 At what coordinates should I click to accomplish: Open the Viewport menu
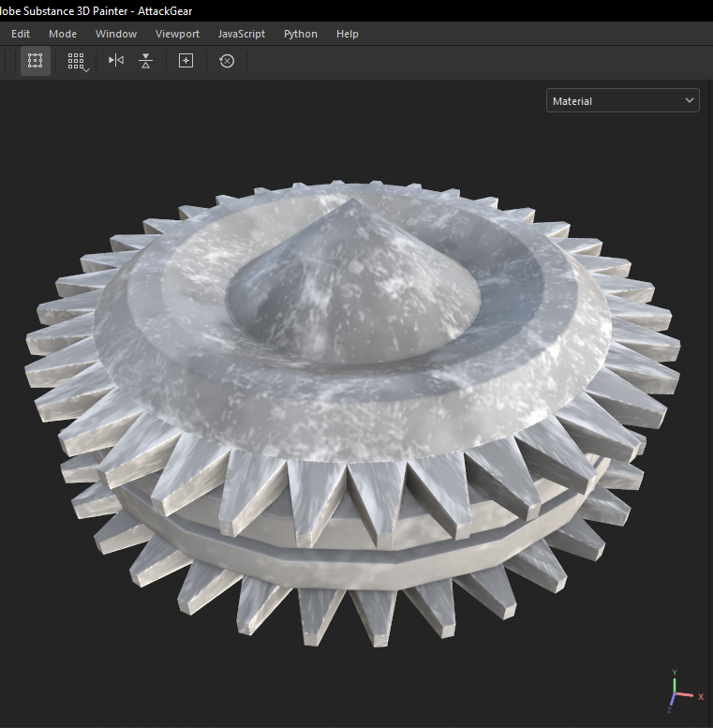point(177,34)
